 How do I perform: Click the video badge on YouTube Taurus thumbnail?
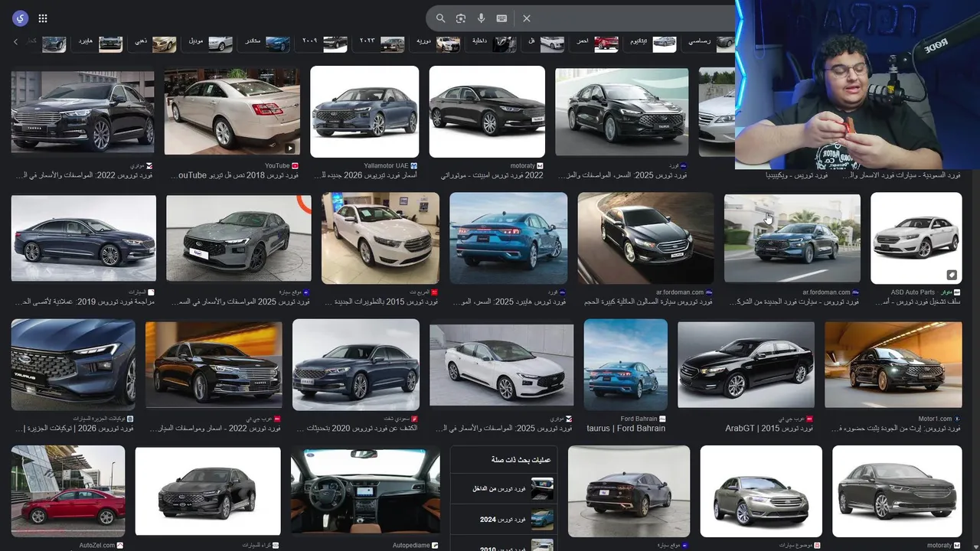(x=290, y=148)
